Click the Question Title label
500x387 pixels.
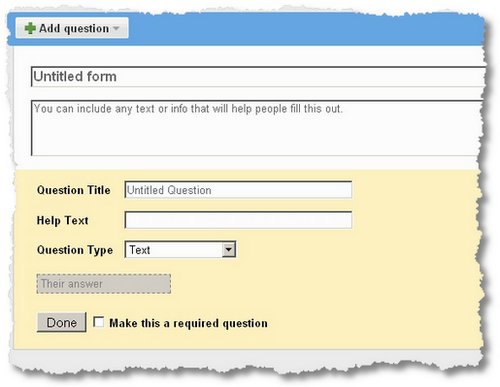tap(74, 190)
